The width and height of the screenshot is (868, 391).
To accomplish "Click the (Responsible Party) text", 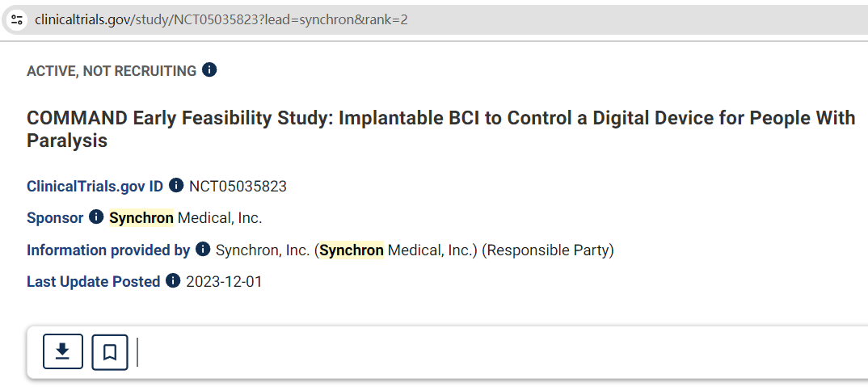I will pos(548,250).
